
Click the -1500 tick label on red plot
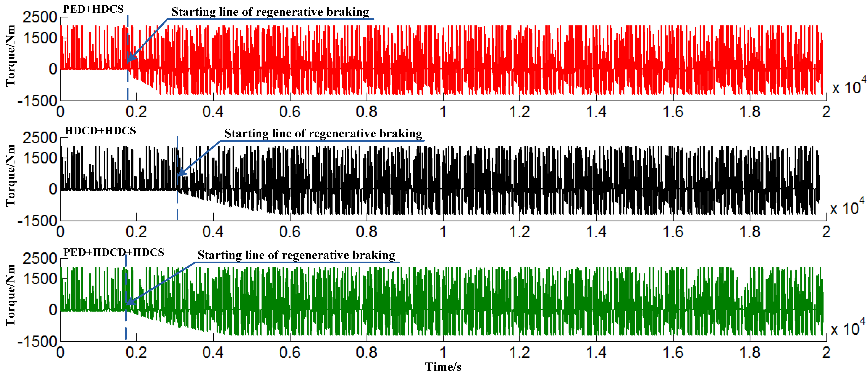click(x=37, y=100)
